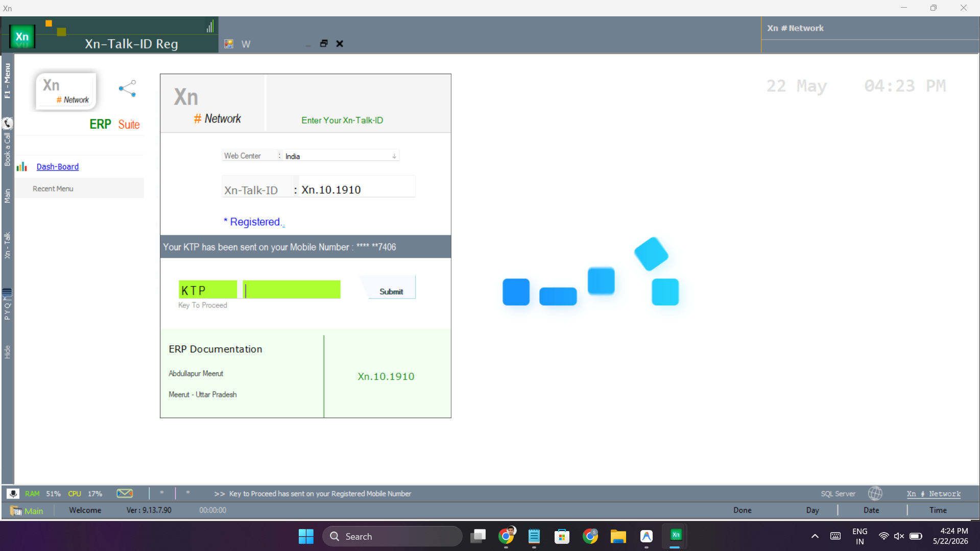Open F1 - Menu vertical tab

[x=7, y=81]
